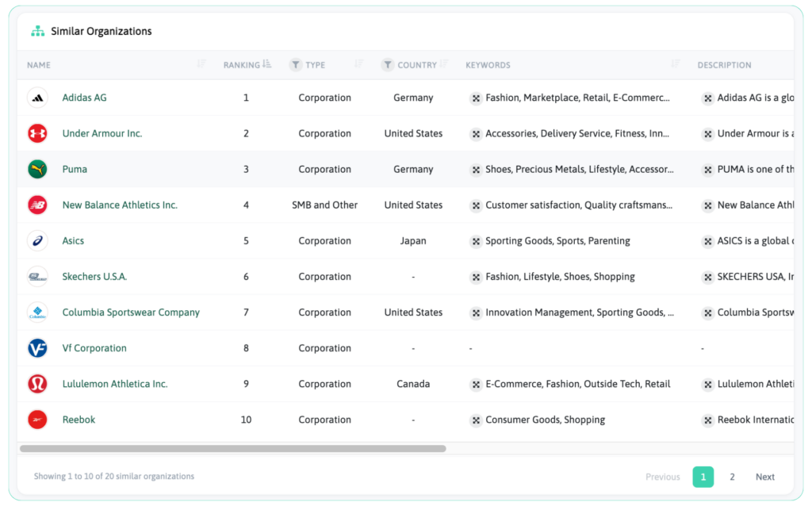Open the New Balance Athletics Inc. link

click(120, 205)
